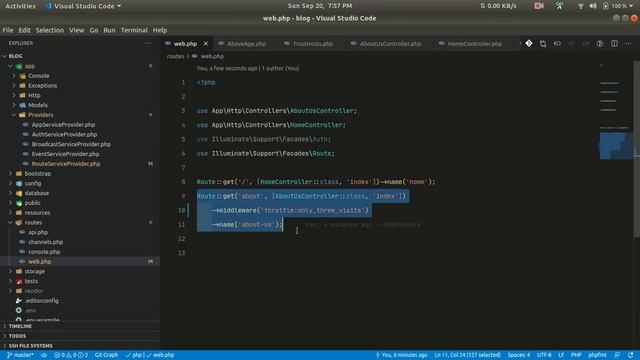Click the git blame status 'You, 6 minutes ago'
Image resolution: width=640 pixels, height=360 pixels.
[401, 355]
